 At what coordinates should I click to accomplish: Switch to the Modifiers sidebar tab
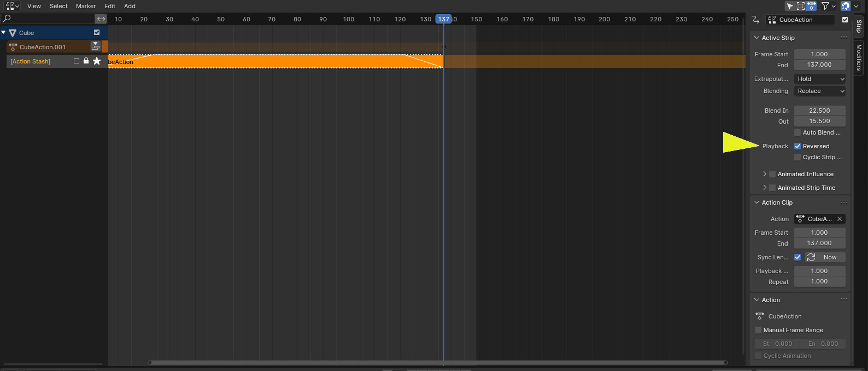coord(859,57)
